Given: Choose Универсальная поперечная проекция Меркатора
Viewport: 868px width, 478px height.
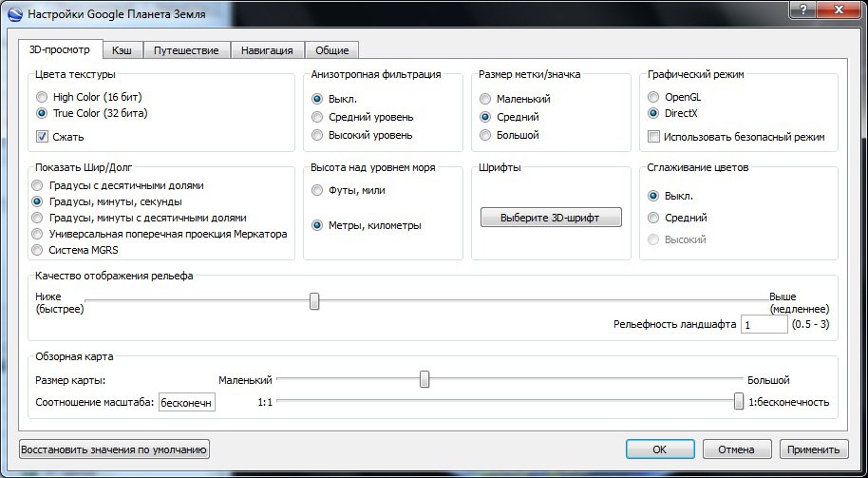Looking at the screenshot, I should tap(160, 234).
